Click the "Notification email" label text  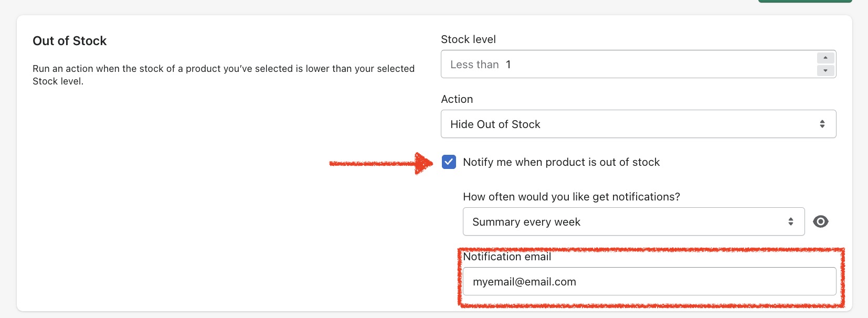coord(507,257)
